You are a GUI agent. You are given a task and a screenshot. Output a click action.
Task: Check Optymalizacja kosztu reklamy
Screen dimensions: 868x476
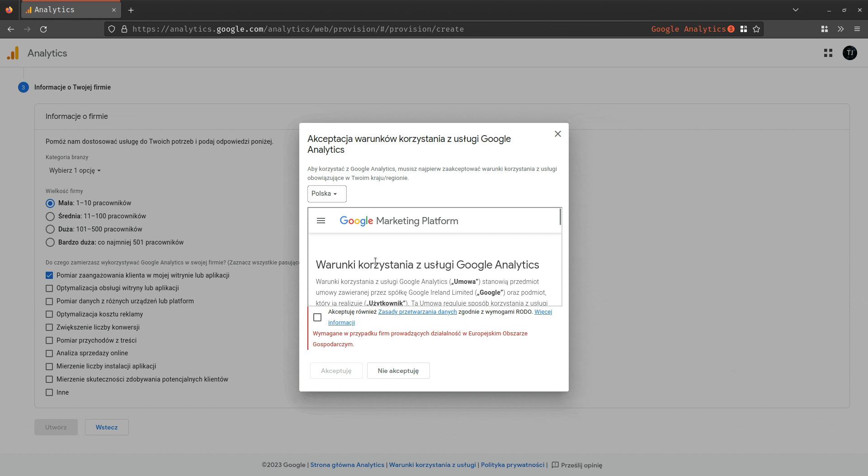pyautogui.click(x=49, y=314)
